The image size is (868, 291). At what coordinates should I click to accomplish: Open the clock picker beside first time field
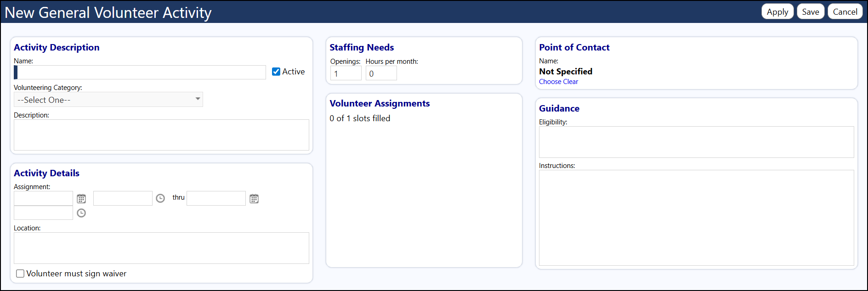click(160, 198)
